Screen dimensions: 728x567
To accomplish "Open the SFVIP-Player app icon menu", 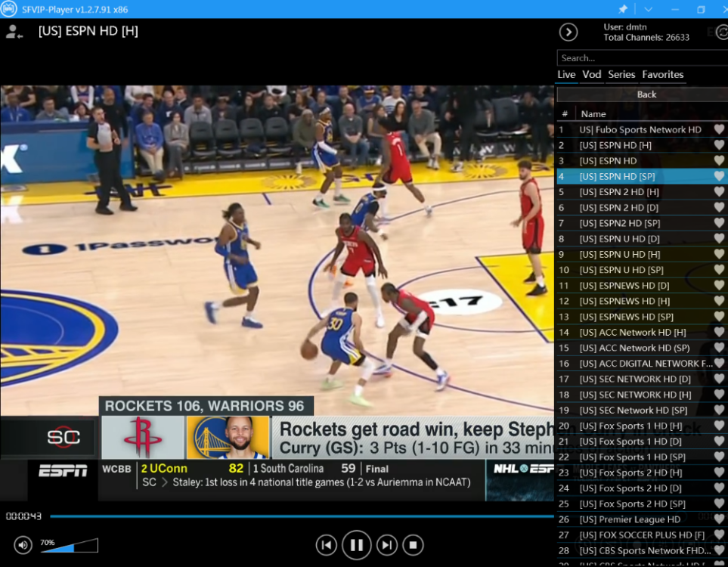I will coord(9,9).
